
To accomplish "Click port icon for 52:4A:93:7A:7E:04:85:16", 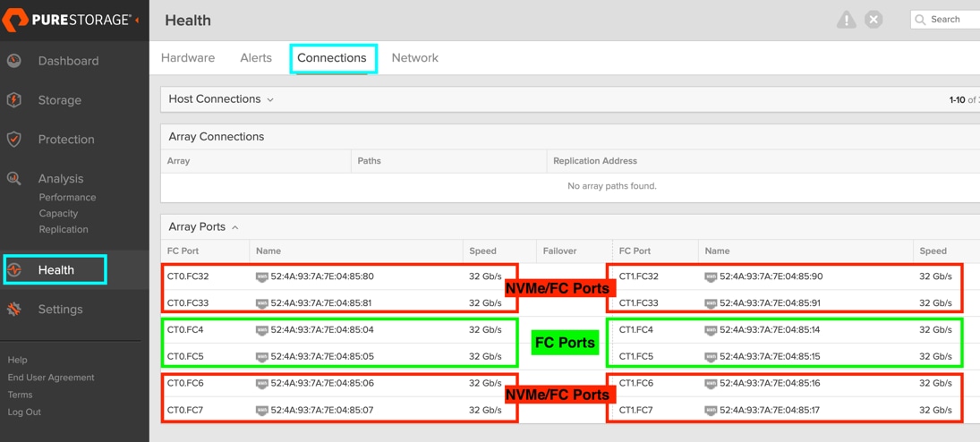I will pyautogui.click(x=712, y=383).
